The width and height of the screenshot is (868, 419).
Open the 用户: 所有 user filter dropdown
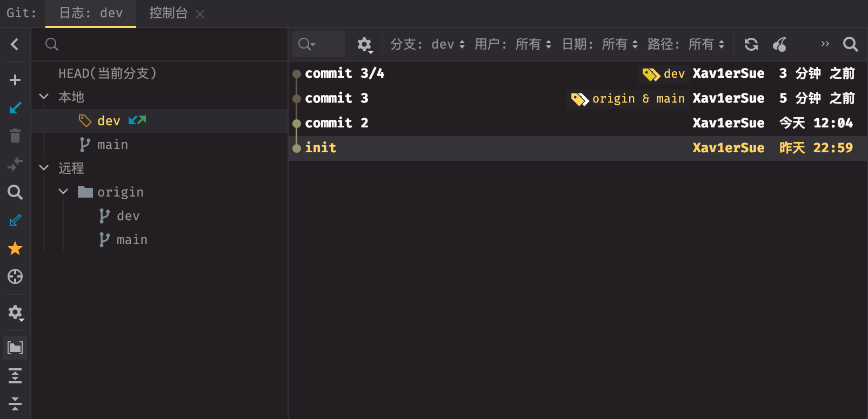tap(512, 44)
